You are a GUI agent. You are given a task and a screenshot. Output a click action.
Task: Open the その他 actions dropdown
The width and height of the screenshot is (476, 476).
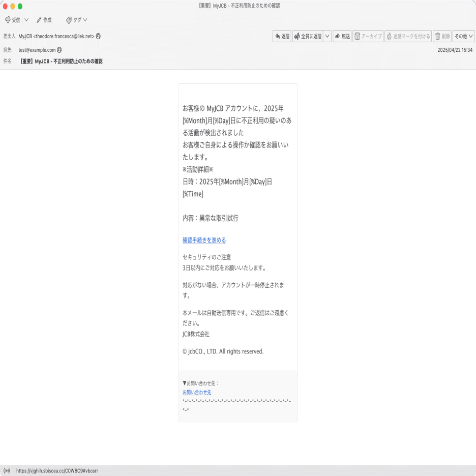click(463, 36)
